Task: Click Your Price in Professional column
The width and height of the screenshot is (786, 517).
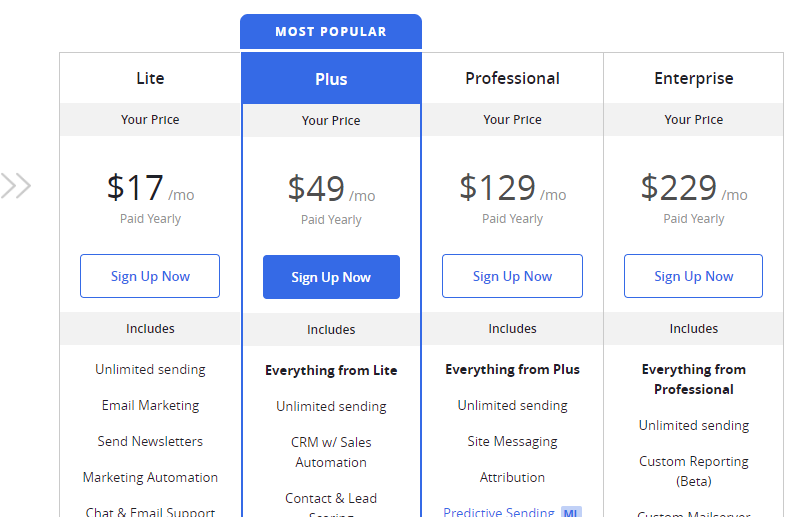Action: [512, 119]
